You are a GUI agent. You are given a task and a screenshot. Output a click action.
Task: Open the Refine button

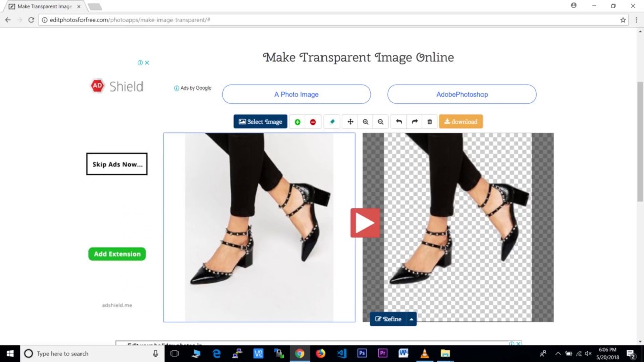click(388, 319)
